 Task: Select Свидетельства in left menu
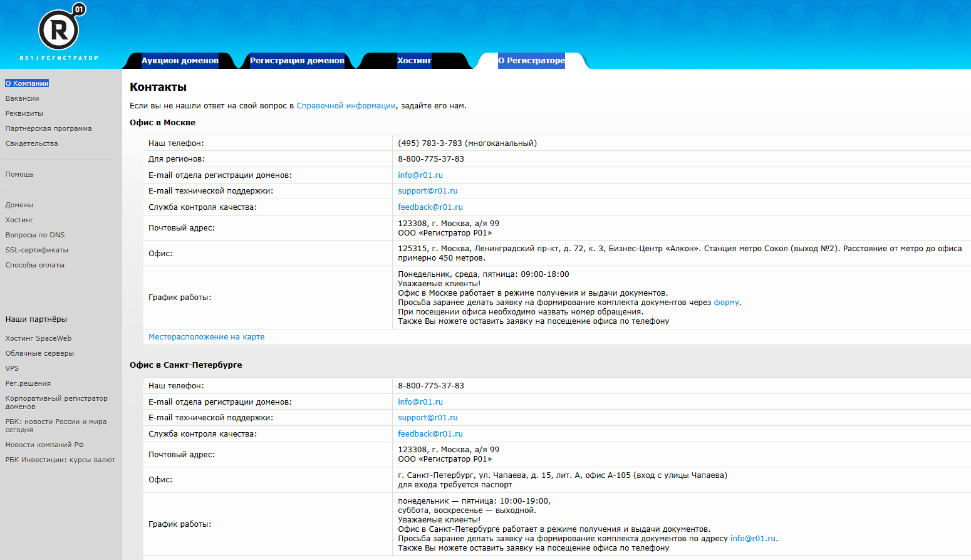pos(31,143)
